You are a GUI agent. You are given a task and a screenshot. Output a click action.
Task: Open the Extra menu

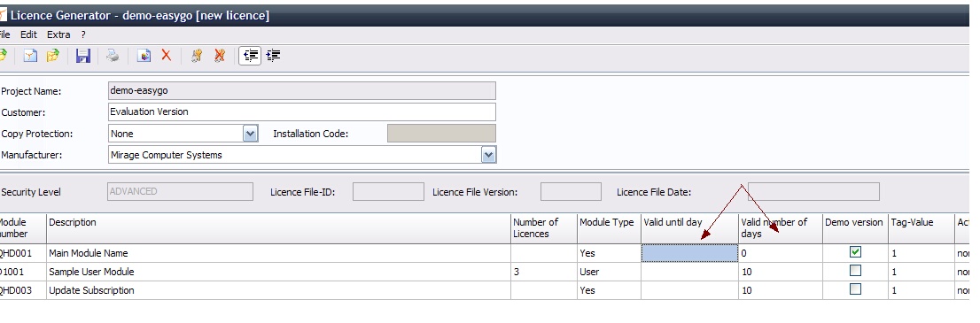58,35
